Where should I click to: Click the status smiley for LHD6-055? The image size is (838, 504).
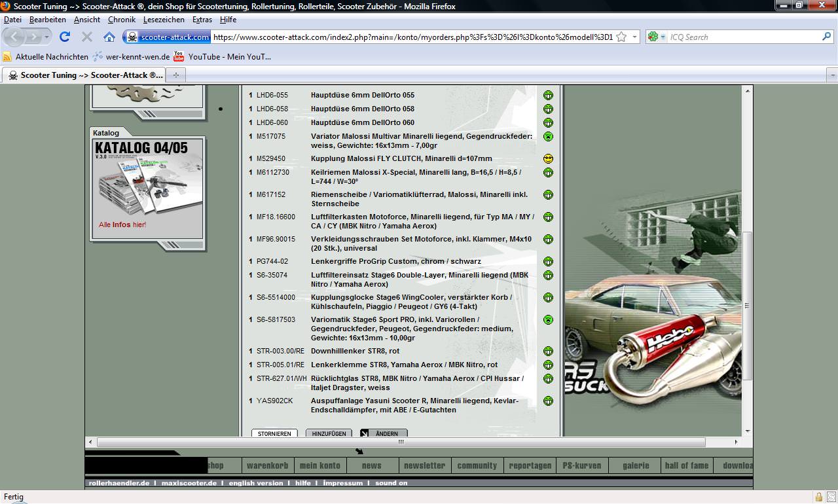tap(548, 95)
